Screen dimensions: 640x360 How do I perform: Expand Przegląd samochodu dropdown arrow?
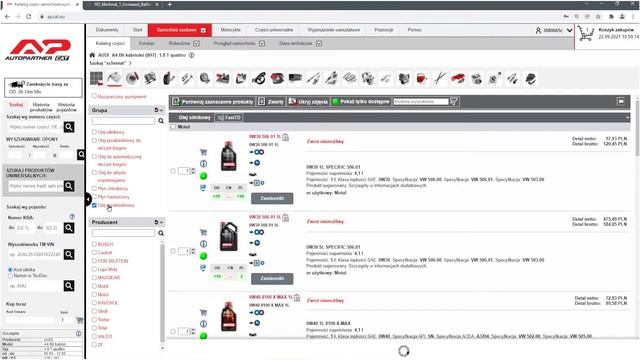tap(262, 43)
